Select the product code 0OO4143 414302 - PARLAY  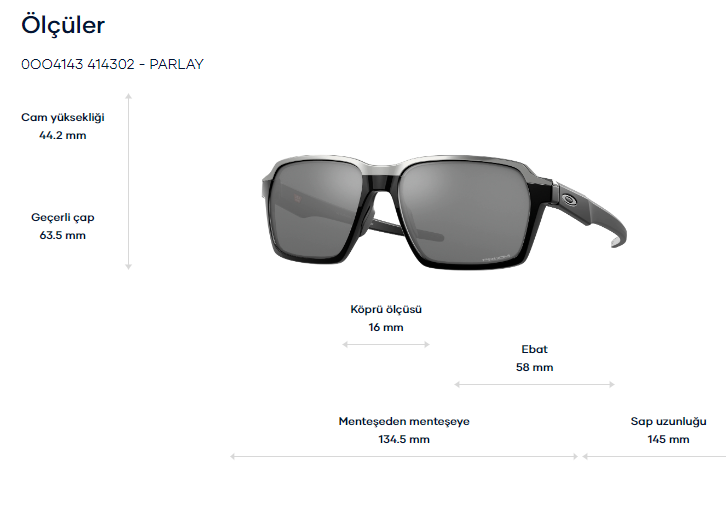[113, 64]
